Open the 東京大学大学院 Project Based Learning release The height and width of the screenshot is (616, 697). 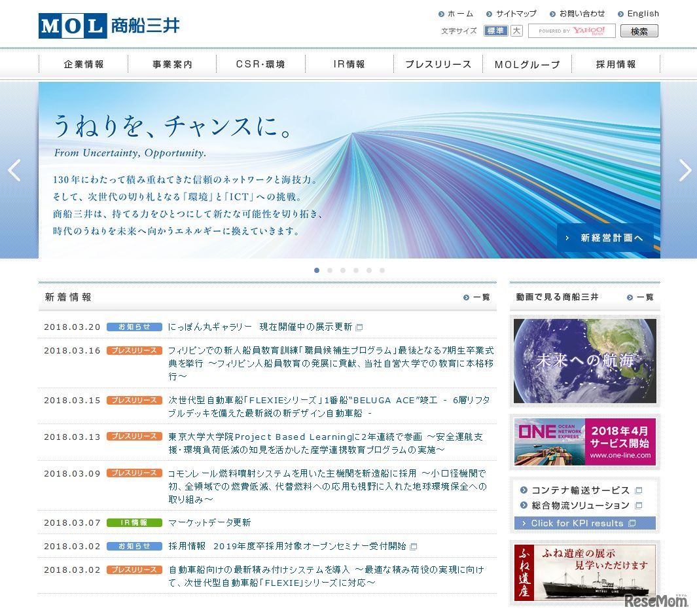[x=325, y=443]
